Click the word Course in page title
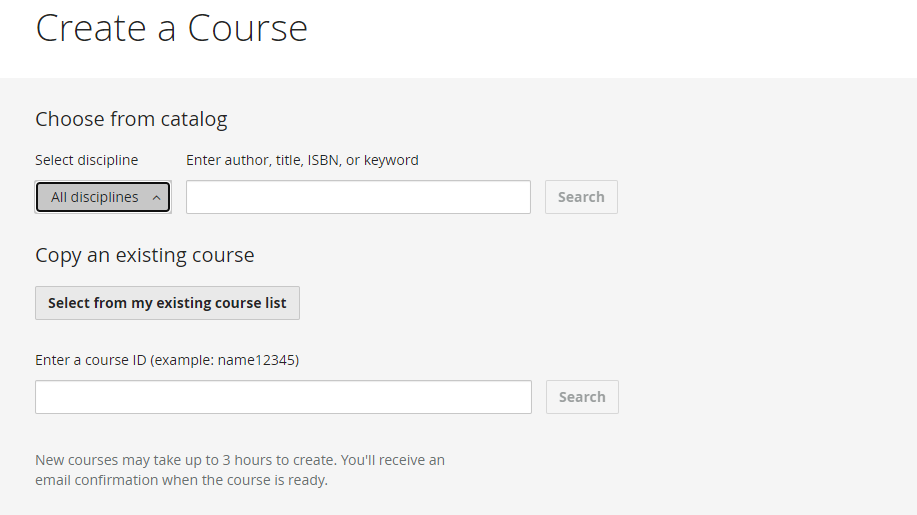 tap(247, 27)
